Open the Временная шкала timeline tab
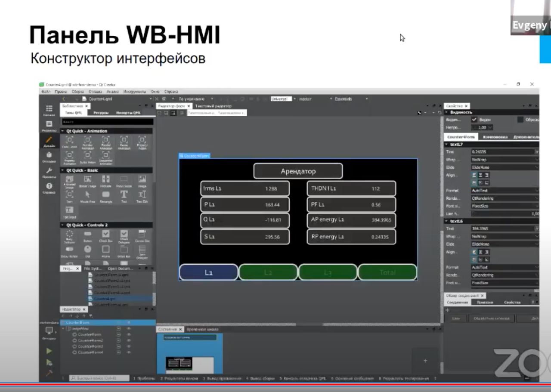 pyautogui.click(x=203, y=329)
